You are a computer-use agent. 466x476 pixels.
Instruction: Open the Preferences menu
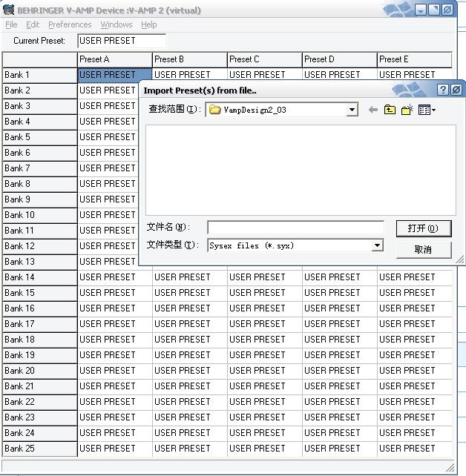70,24
